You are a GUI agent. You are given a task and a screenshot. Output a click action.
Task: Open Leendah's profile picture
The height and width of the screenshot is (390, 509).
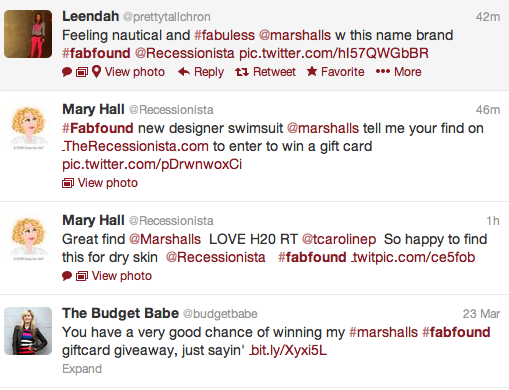(28, 34)
